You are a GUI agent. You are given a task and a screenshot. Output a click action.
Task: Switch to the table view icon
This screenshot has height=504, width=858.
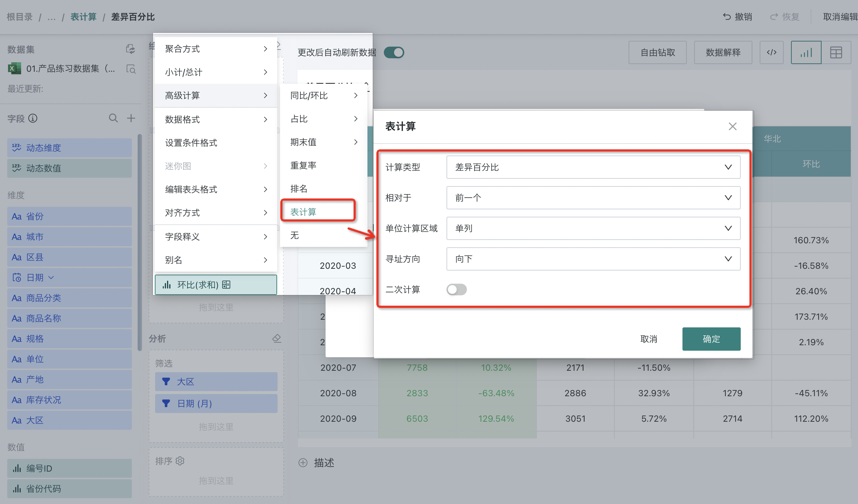836,52
